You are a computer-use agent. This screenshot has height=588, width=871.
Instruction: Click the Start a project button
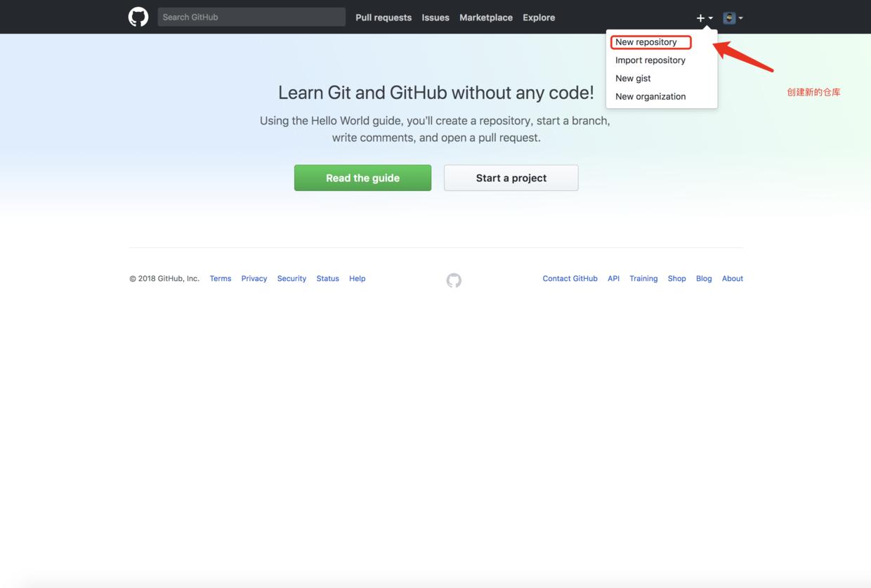(x=511, y=178)
